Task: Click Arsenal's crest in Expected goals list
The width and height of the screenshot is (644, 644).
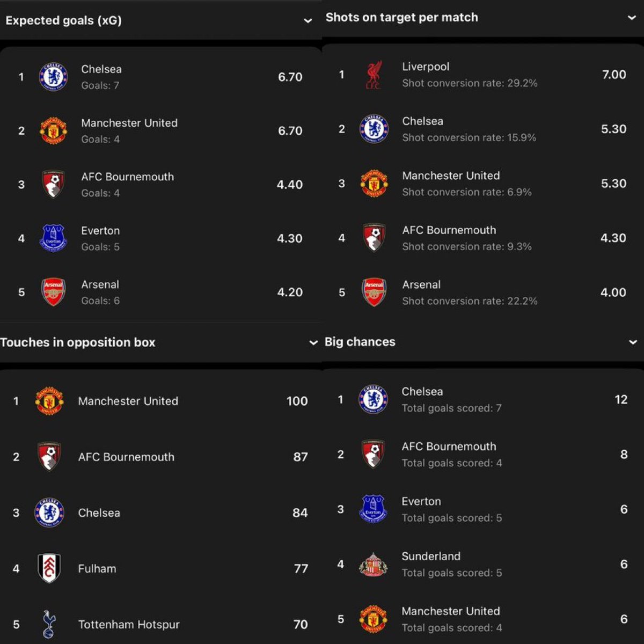Action: (53, 292)
